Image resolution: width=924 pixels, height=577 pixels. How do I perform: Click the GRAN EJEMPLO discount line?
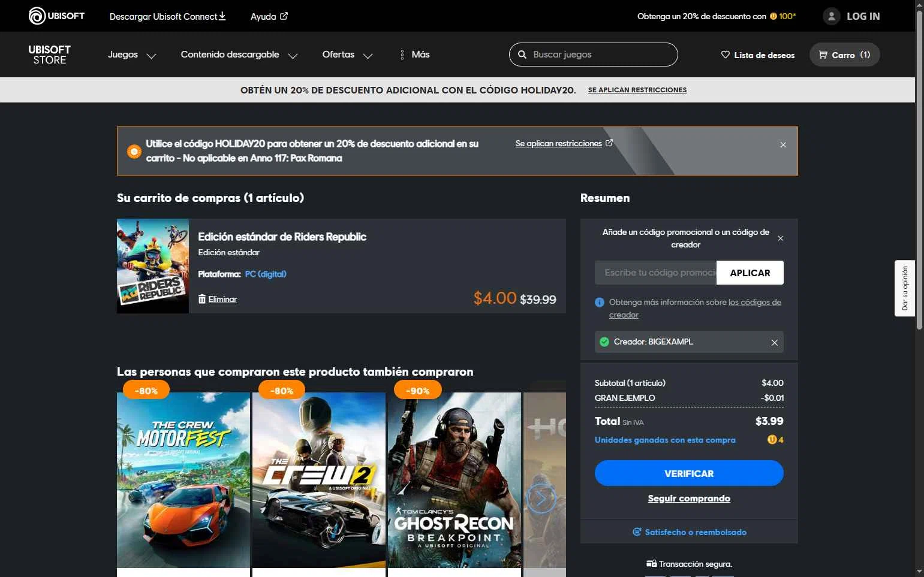pyautogui.click(x=689, y=398)
